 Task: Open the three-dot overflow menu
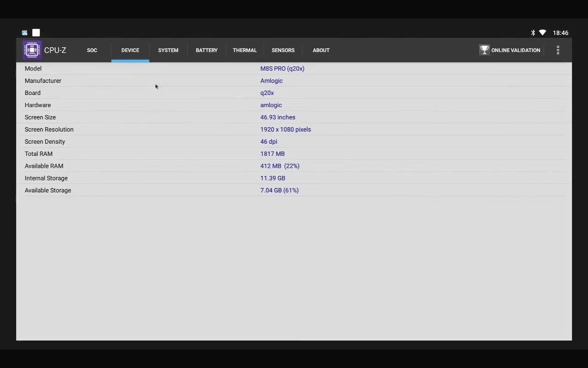point(558,50)
